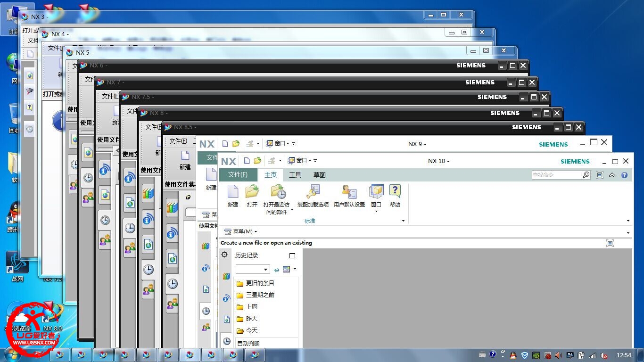The image size is (644, 362).
Task: Click the 新建 (New) icon in NX 10 ribbon
Action: tap(233, 192)
